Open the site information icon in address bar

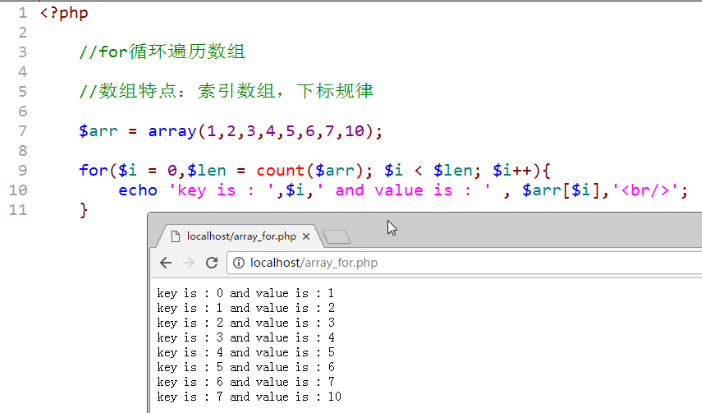pos(236,263)
